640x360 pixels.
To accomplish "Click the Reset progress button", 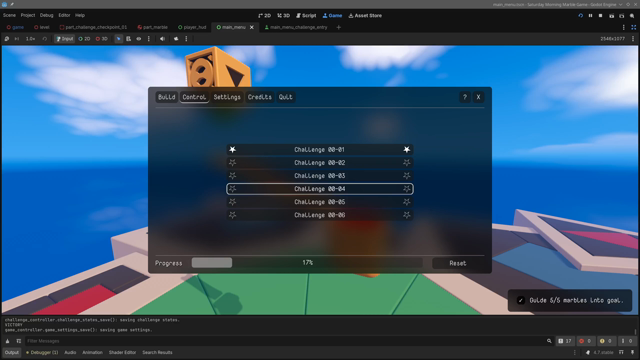I will [x=458, y=263].
